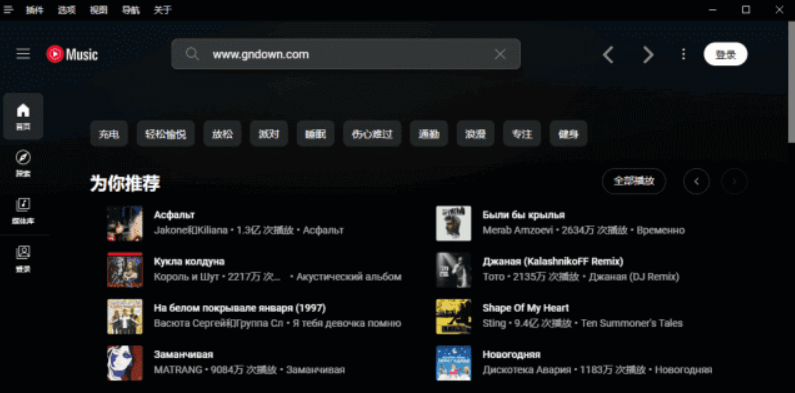Play the Shape Of My Heart thumbnail
The height and width of the screenshot is (393, 795).
(454, 316)
